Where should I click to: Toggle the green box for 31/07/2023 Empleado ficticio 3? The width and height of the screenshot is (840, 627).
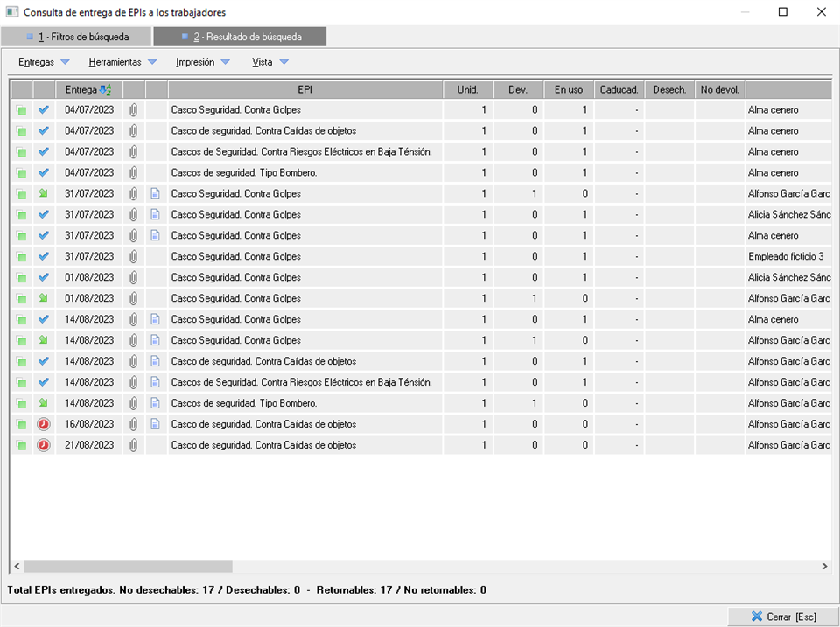tap(22, 257)
